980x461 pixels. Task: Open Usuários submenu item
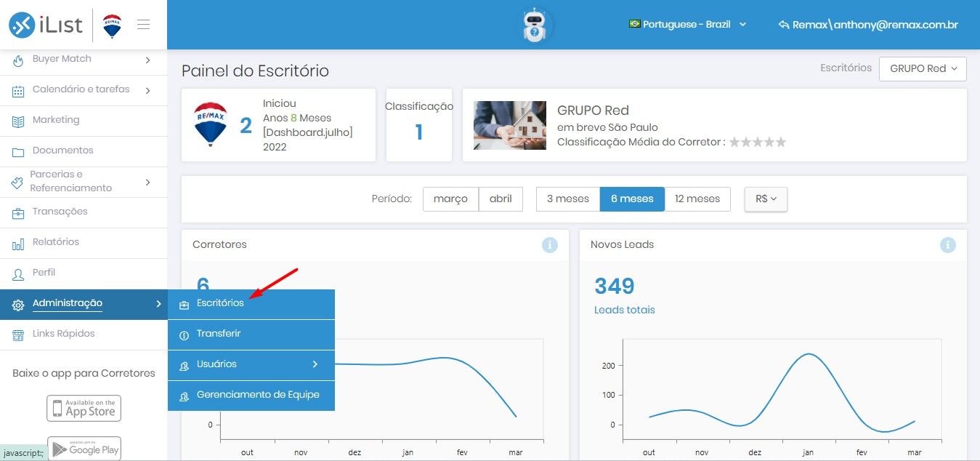click(x=251, y=365)
